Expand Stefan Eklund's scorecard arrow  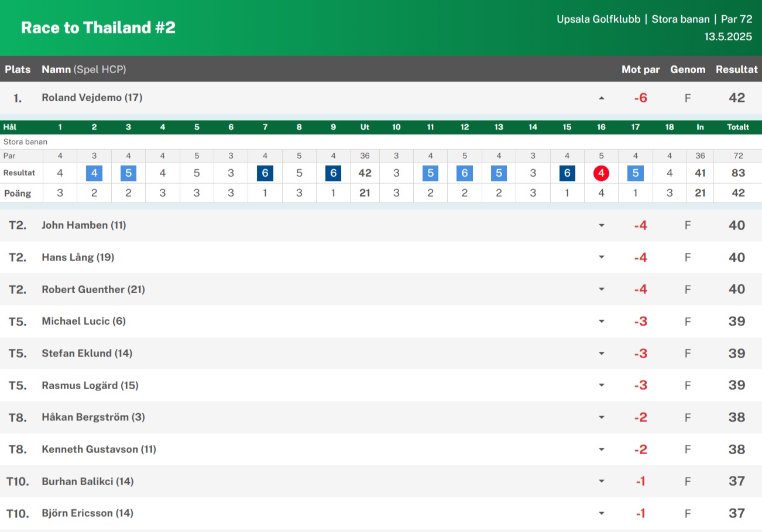click(x=601, y=353)
